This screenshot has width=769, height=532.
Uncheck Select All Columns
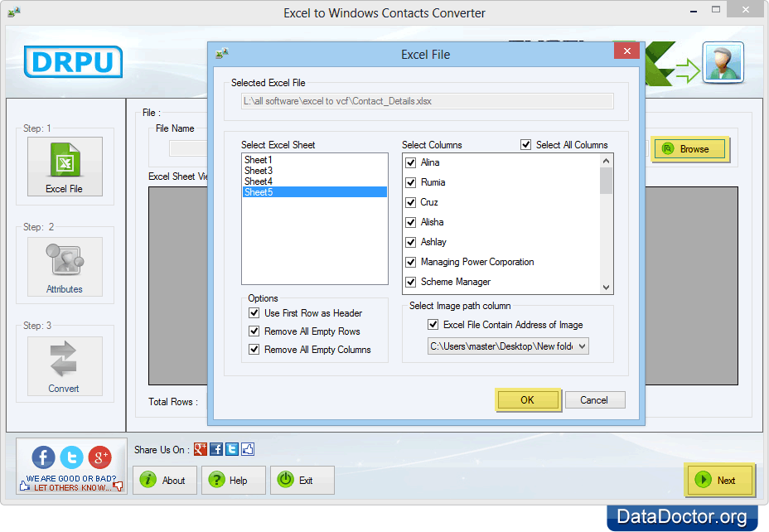(x=525, y=145)
